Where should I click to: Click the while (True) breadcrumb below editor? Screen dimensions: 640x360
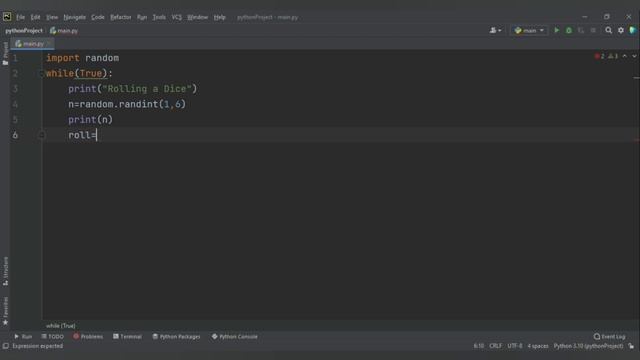pyautogui.click(x=60, y=326)
